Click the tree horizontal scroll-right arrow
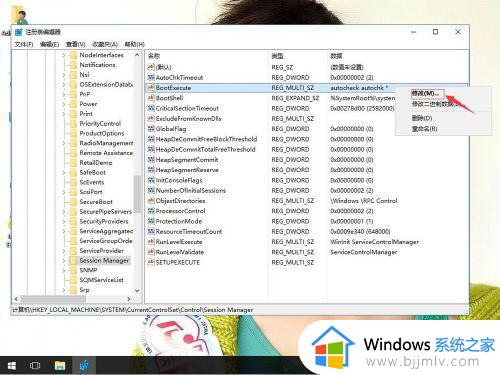Image resolution: width=500 pixels, height=375 pixels. tap(129, 299)
